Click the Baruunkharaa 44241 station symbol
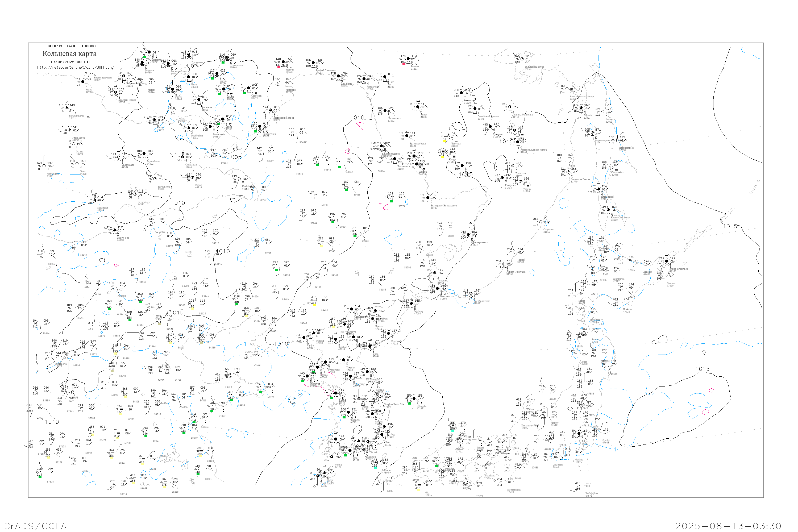Image resolution: width=798 pixels, height=532 pixels. point(66,108)
